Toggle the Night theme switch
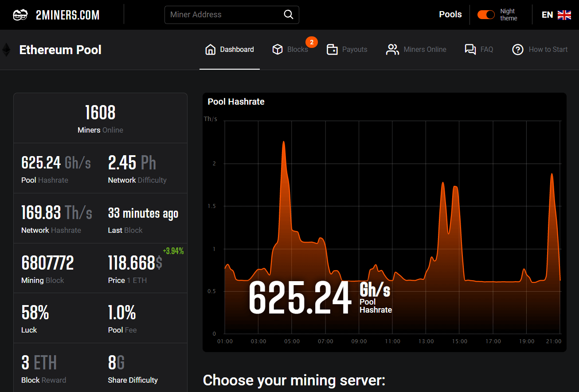579x392 pixels. pyautogui.click(x=486, y=15)
